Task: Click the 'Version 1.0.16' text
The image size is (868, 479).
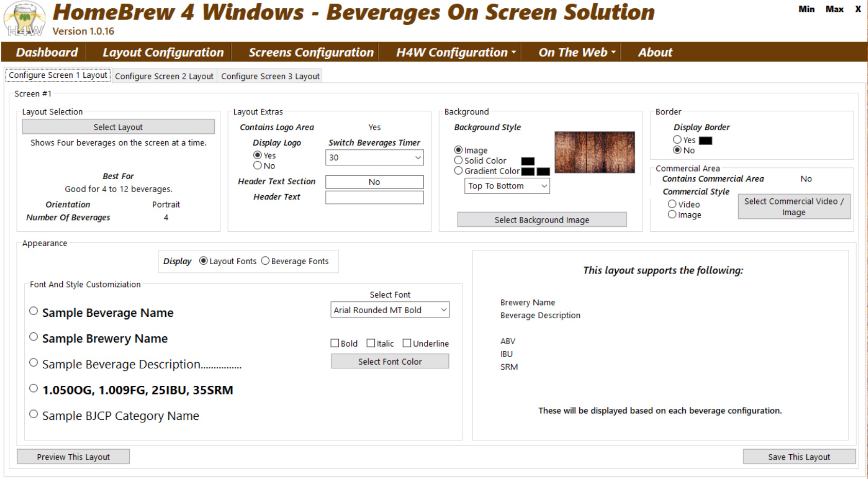Action: [x=83, y=31]
